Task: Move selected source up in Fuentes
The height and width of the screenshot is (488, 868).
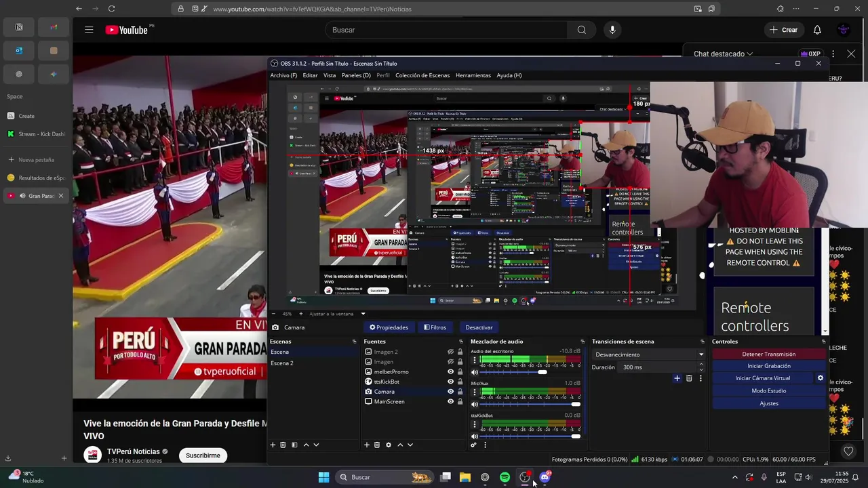Action: [400, 445]
